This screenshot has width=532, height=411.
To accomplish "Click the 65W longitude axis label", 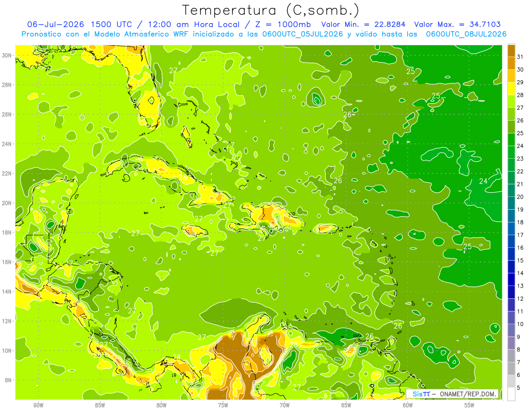I will [x=346, y=406].
